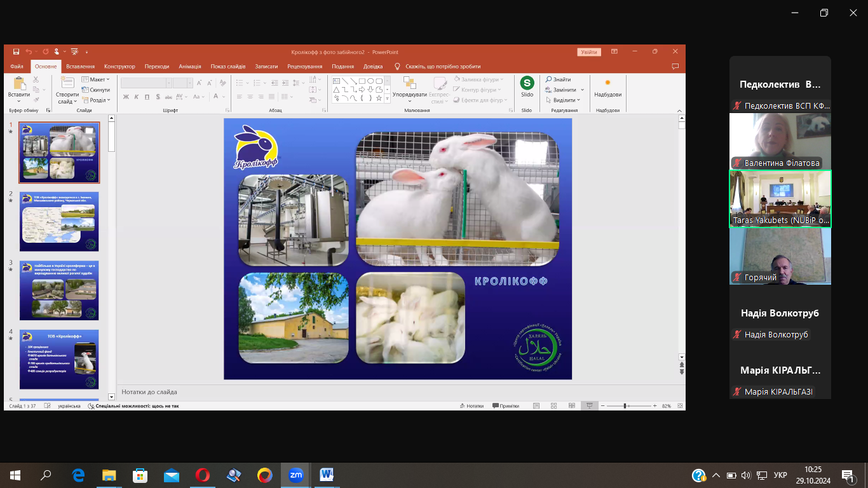Select Валентина Філатова's video tile in Zoom
Screen dimensions: 868x488
pyautogui.click(x=780, y=141)
